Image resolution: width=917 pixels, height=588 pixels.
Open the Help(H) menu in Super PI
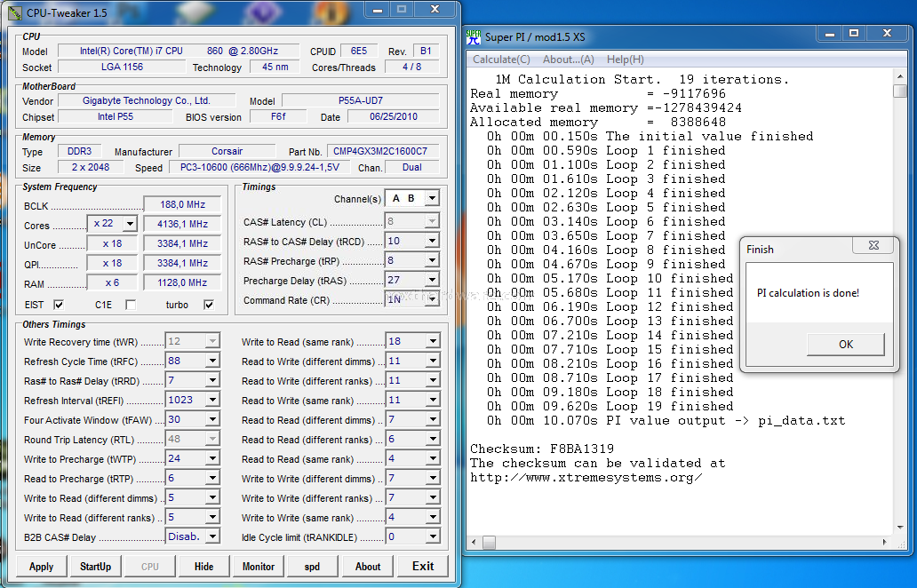pos(626,60)
